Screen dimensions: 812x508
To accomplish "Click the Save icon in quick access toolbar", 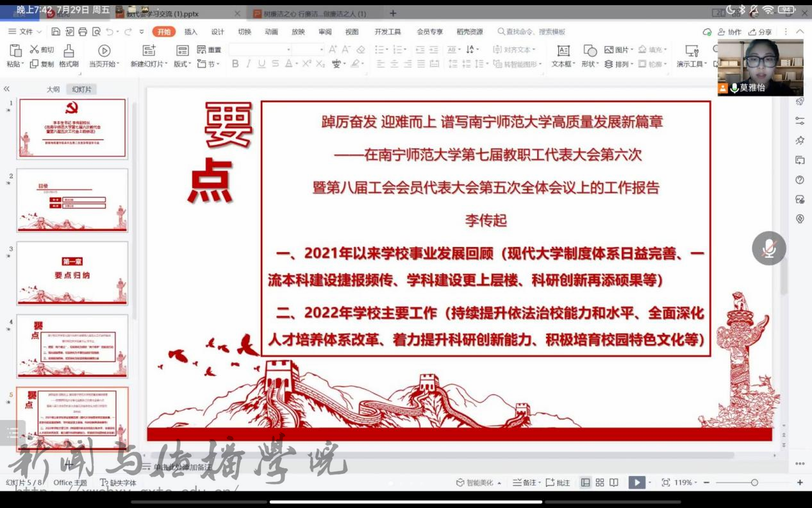I will coord(56,31).
